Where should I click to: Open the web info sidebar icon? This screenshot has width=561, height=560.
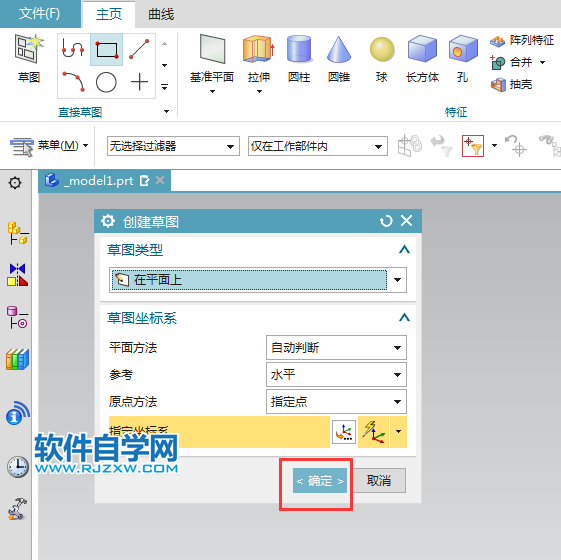(x=18, y=413)
